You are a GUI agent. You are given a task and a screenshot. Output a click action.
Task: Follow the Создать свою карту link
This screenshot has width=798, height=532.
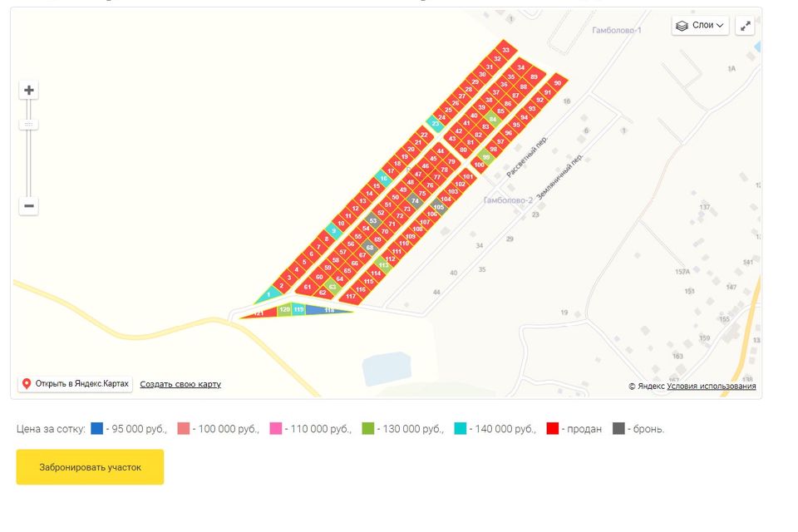click(x=180, y=384)
